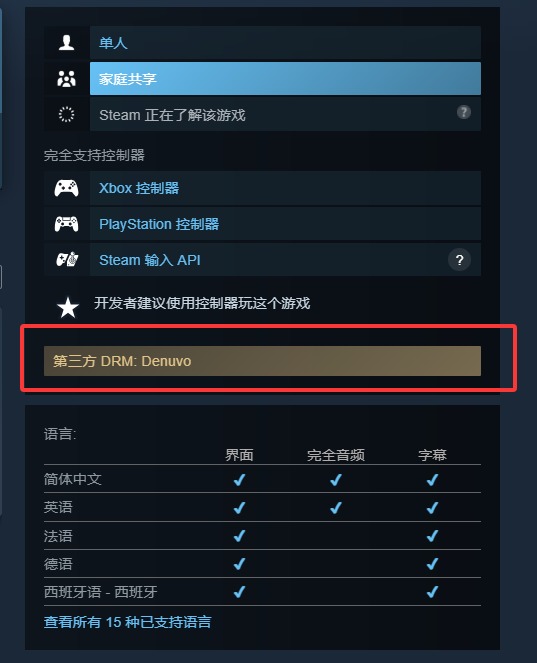
Task: Expand 查看所有 15 种已支持语言 list
Action: pyautogui.click(x=127, y=622)
